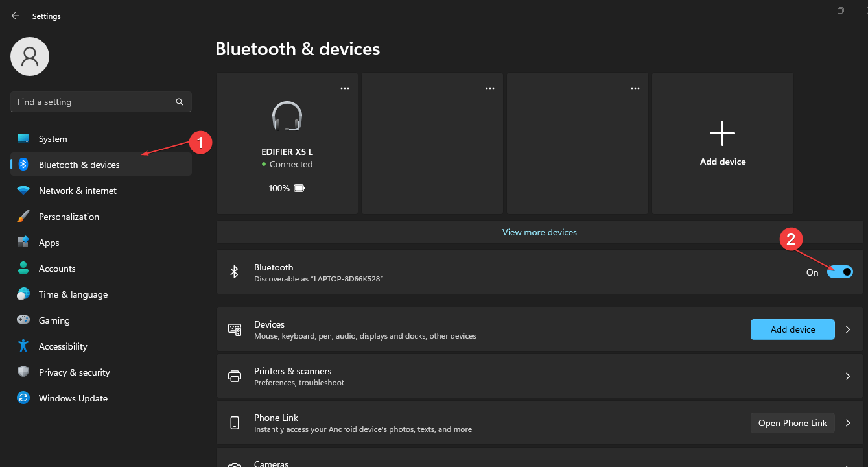Click the Bluetooth & devices page heading
This screenshot has width=868, height=467.
[x=298, y=49]
